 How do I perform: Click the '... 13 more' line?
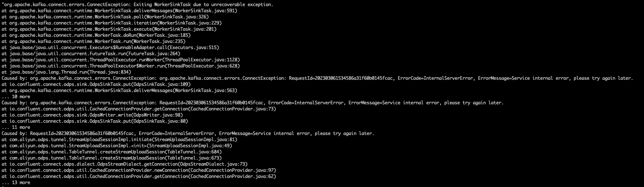(x=16, y=182)
